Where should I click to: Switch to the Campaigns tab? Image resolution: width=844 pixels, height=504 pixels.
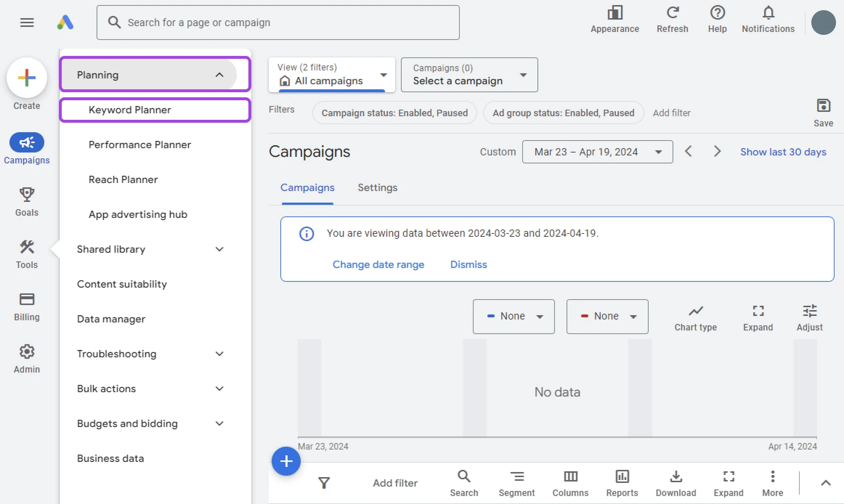click(307, 188)
